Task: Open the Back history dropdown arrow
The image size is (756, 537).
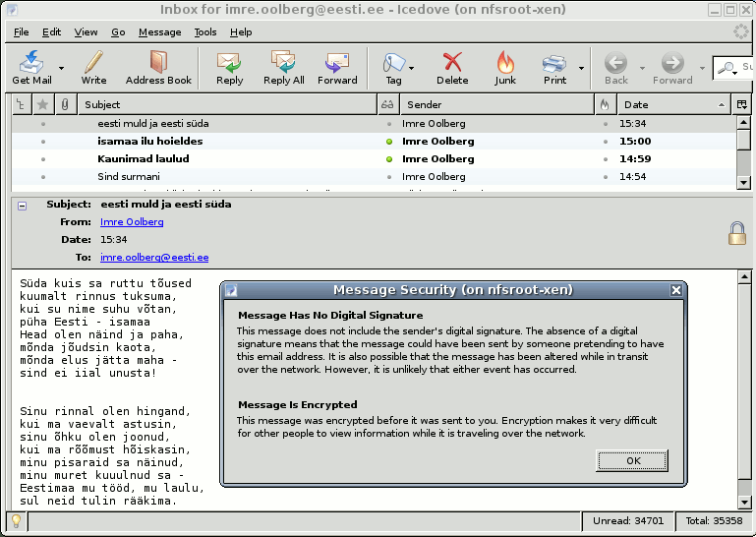Action: (x=642, y=68)
